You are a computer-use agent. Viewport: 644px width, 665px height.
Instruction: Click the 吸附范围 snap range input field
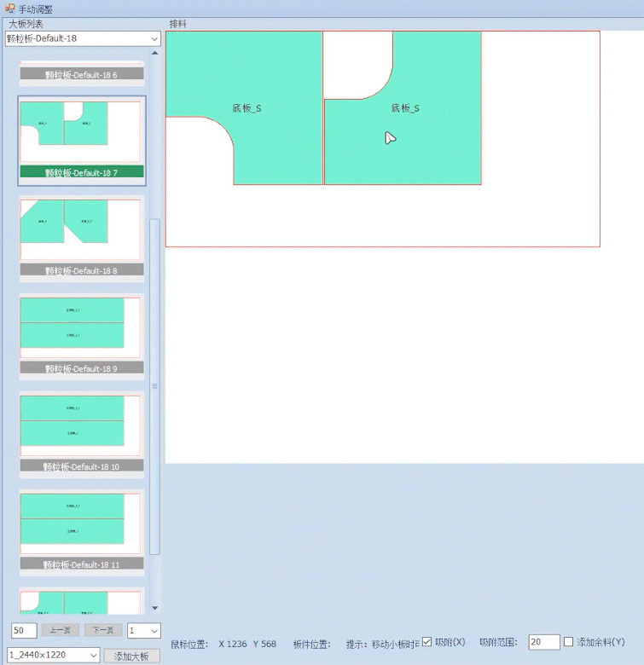pyautogui.click(x=543, y=642)
